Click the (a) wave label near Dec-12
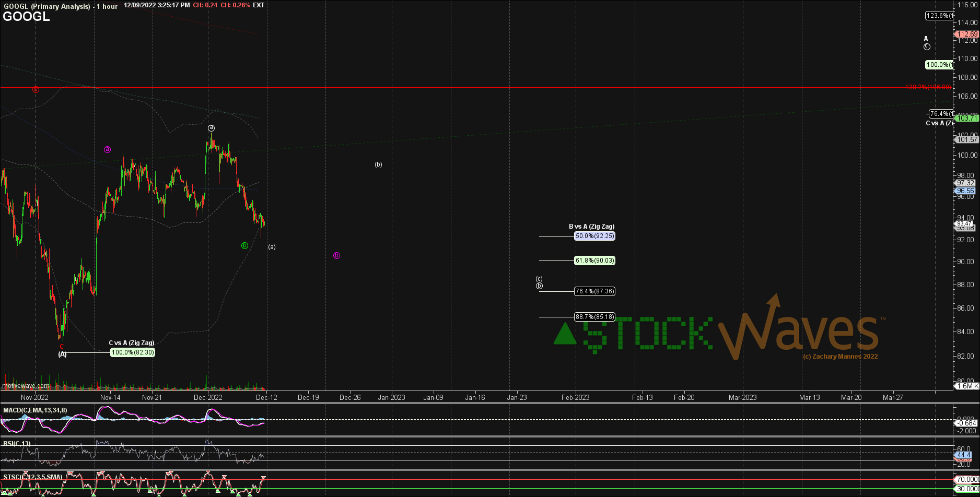This screenshot has width=980, height=497. point(272,247)
